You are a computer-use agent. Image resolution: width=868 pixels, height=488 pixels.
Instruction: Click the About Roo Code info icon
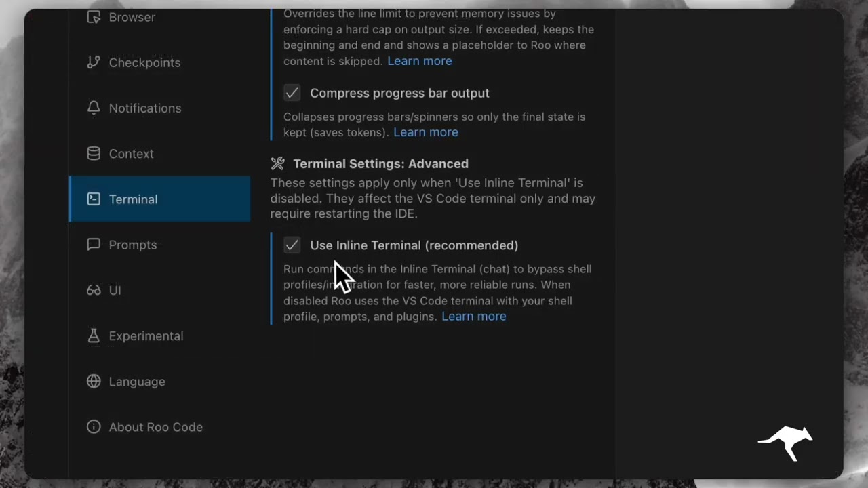pyautogui.click(x=94, y=427)
